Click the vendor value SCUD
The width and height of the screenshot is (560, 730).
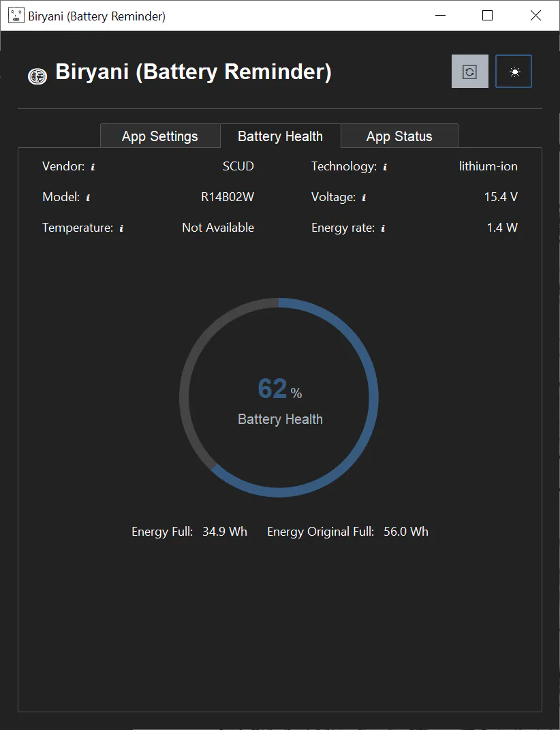pos(238,166)
